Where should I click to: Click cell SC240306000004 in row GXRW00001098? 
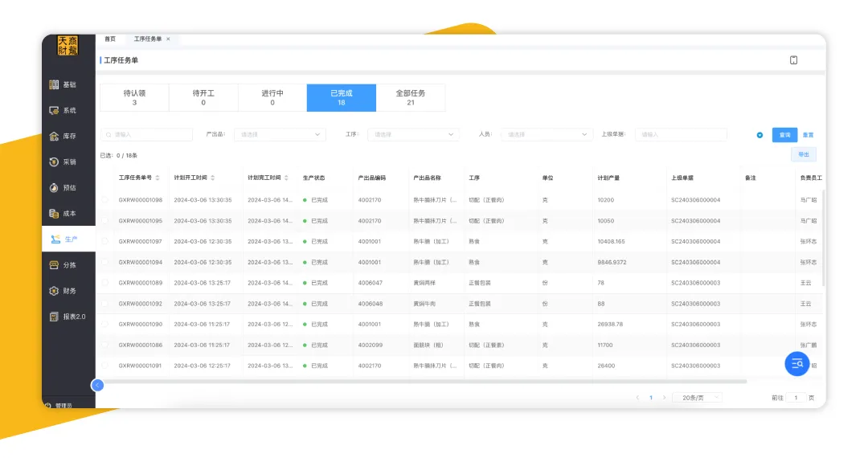click(696, 200)
